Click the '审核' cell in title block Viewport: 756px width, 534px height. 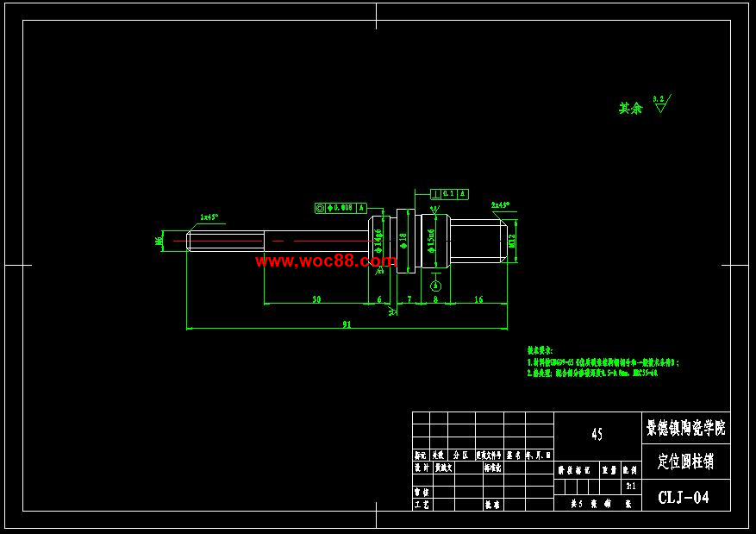pos(422,492)
